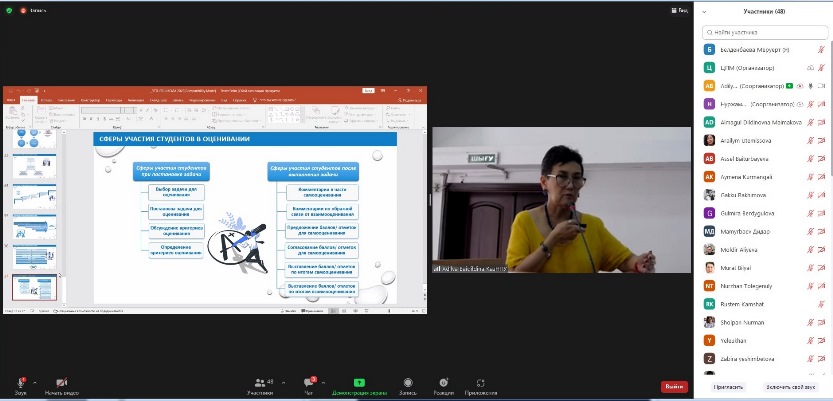Image resolution: width=833 pixels, height=401 pixels.
Task: Click the green Share Screen icon
Action: click(358, 382)
